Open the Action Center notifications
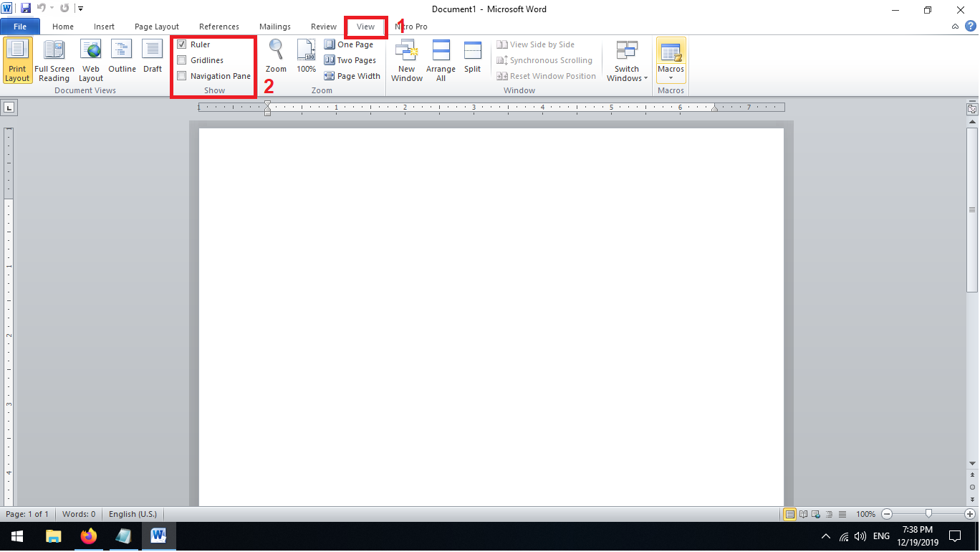The height and width of the screenshot is (552, 980). pos(954,536)
